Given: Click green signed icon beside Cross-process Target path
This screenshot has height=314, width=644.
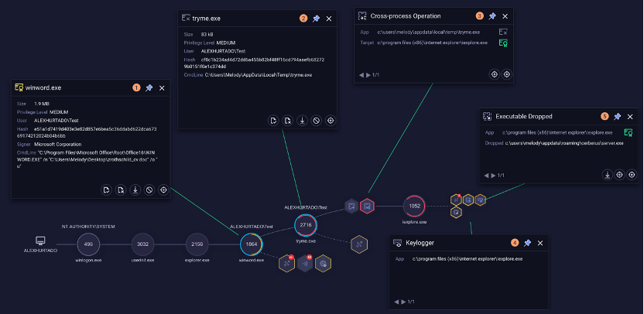Looking at the screenshot, I should [x=503, y=43].
